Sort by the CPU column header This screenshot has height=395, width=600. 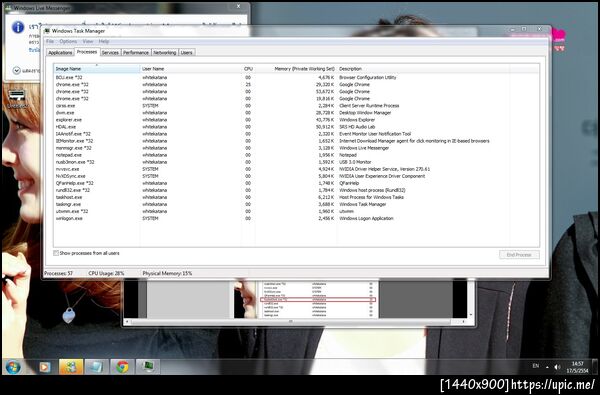248,69
